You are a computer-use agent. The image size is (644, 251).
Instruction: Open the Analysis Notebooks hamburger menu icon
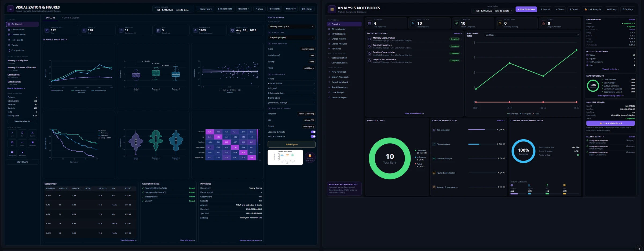pos(332,9)
